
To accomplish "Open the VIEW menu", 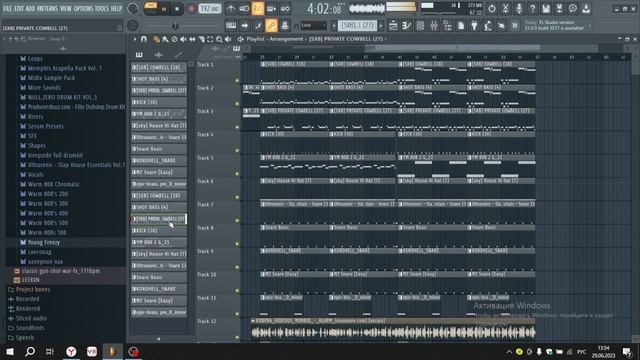I will (x=65, y=8).
